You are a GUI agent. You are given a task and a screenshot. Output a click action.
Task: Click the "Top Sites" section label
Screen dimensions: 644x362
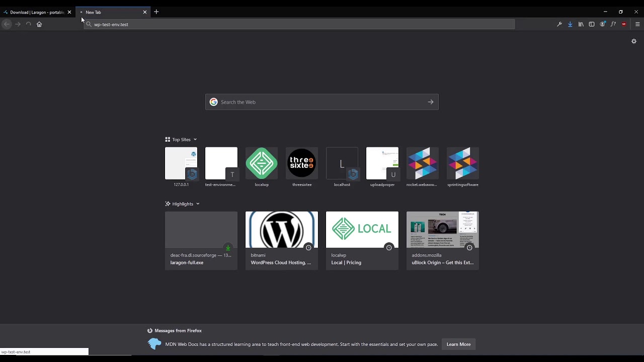click(x=181, y=140)
